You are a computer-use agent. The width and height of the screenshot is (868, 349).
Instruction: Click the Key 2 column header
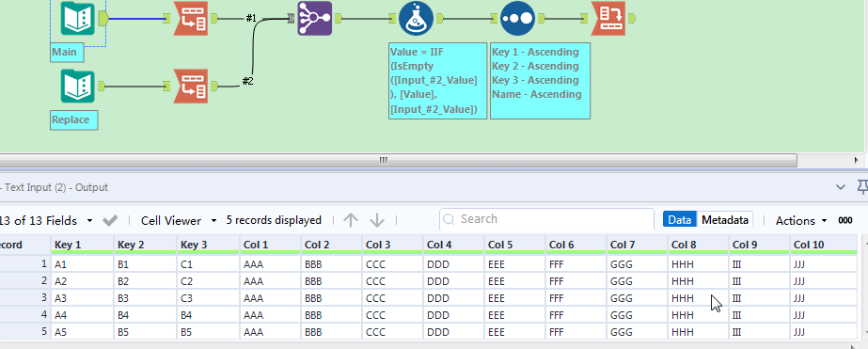(x=146, y=245)
